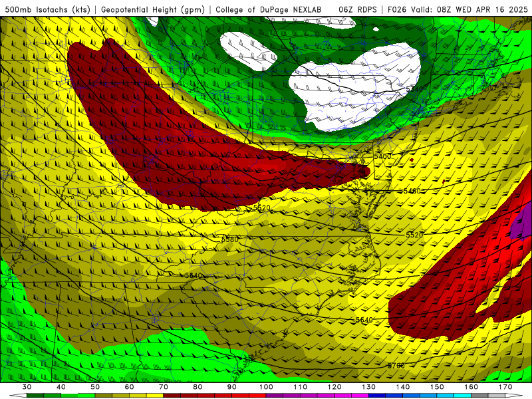Image resolution: width=532 pixels, height=399 pixels.
Task: Click the 170 knot colorbar label
Action: [x=505, y=387]
